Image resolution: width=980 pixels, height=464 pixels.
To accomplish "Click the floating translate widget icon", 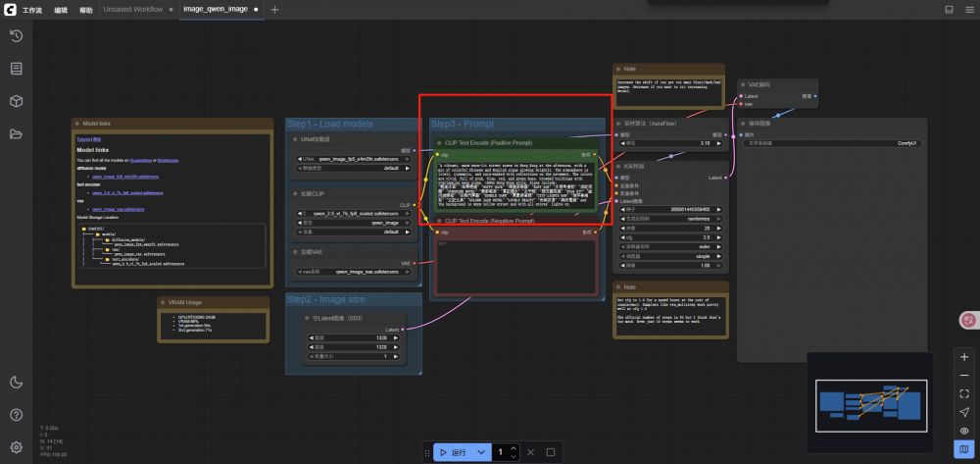I will pos(969,320).
